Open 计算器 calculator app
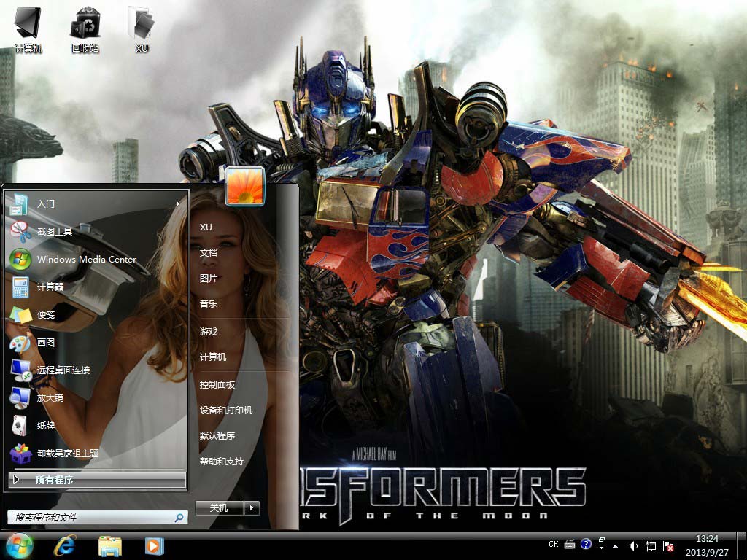 pos(50,287)
